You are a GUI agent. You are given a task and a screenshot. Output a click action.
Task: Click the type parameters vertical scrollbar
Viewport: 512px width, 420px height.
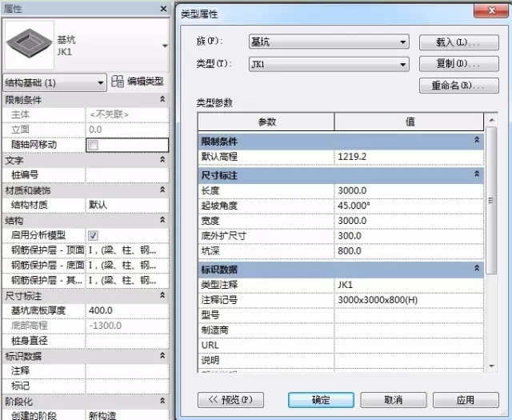coord(490,240)
